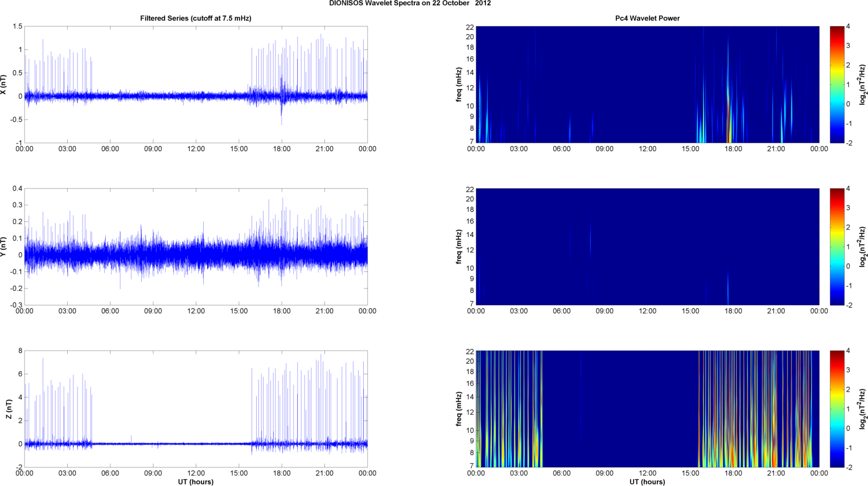Click the Pc4 Wavelet Power title
This screenshot has height=486, width=868.
click(647, 18)
